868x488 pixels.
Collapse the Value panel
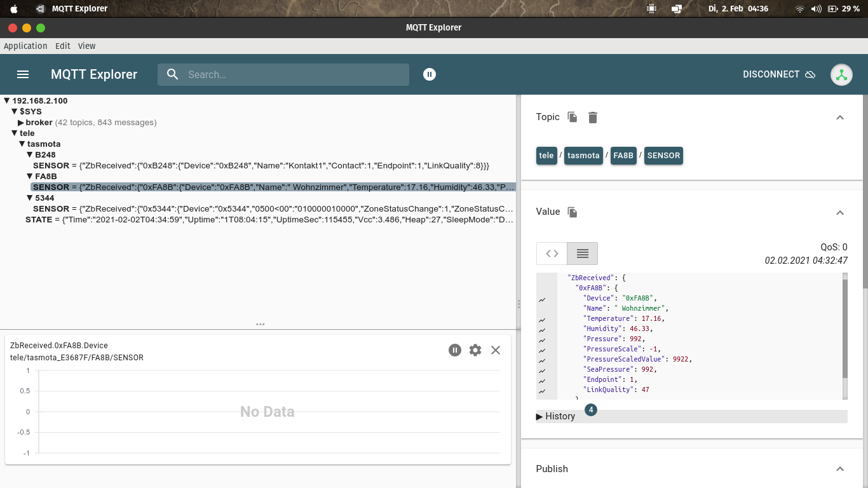840,212
